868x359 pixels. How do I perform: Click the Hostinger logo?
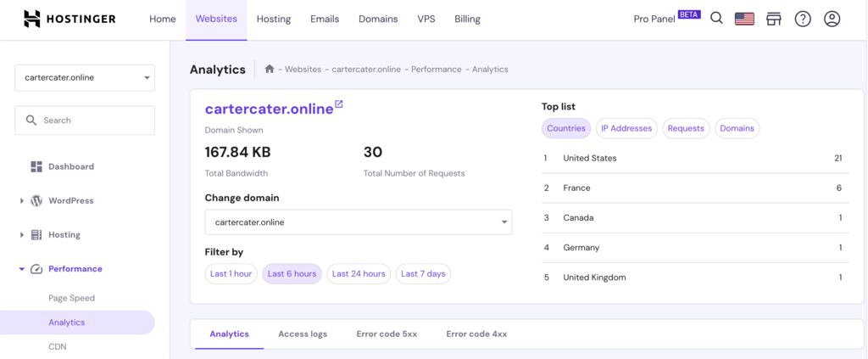[70, 19]
